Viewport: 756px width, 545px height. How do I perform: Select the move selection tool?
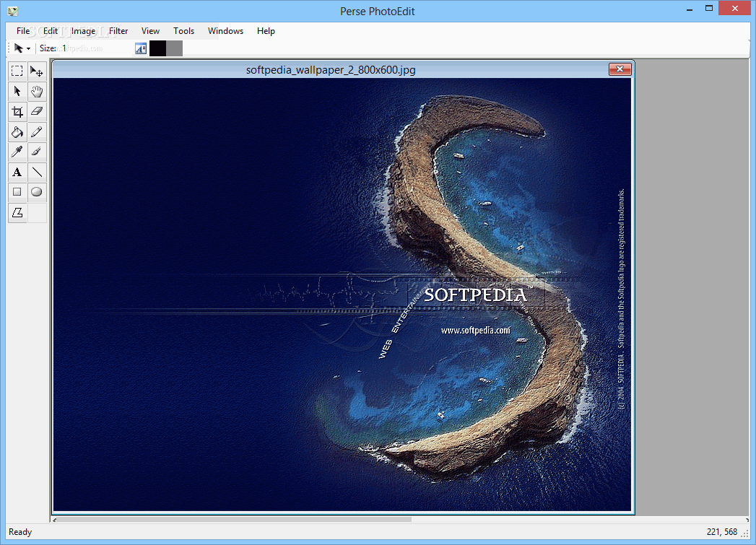pyautogui.click(x=37, y=71)
